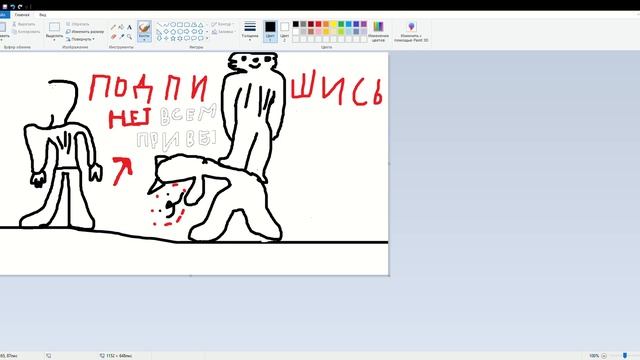The height and width of the screenshot is (360, 640).
Task: Pick the diamond shape
Action: click(x=166, y=31)
